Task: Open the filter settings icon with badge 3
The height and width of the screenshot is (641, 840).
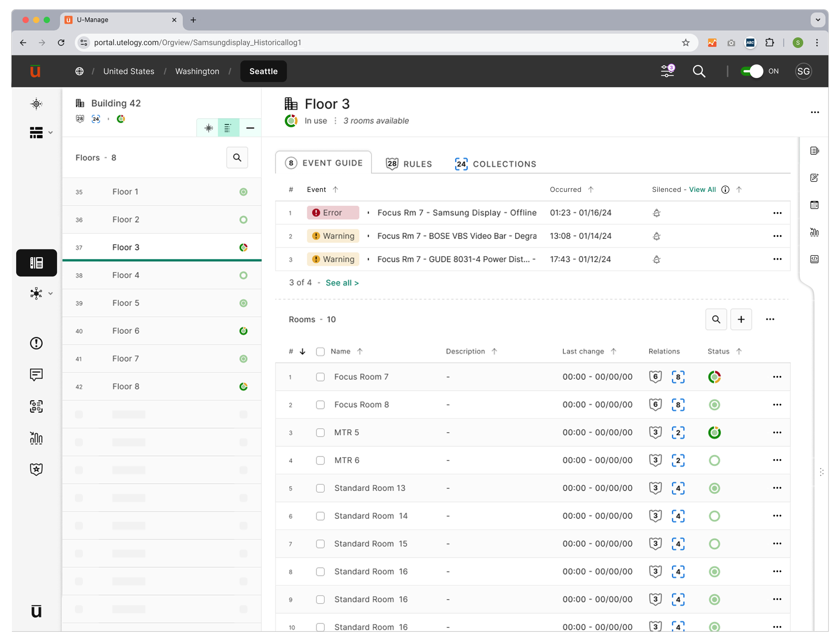Action: coord(668,71)
